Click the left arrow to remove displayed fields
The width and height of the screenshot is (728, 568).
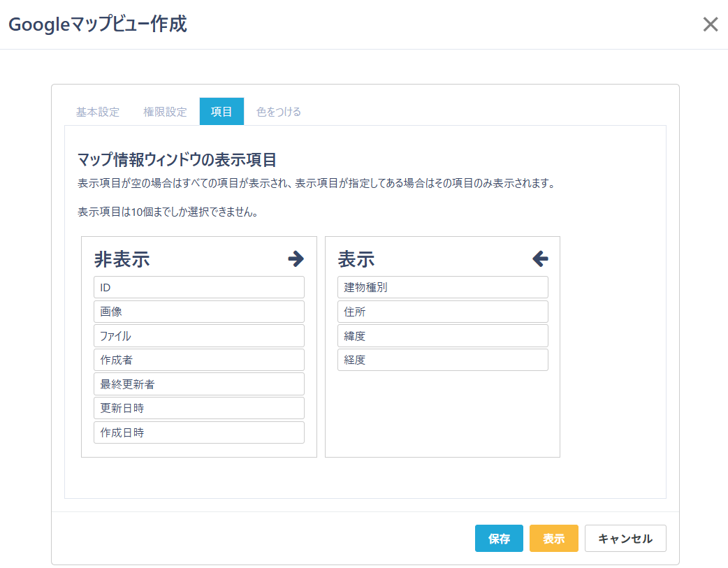[x=540, y=258]
